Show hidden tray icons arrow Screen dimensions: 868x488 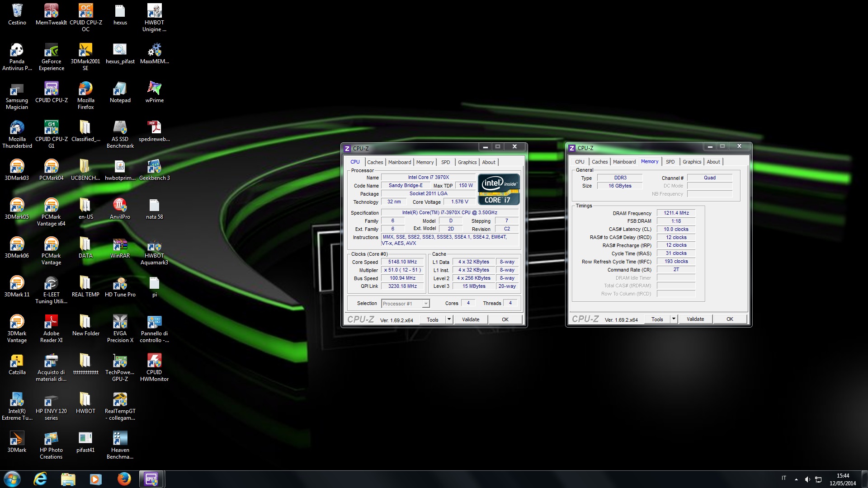pyautogui.click(x=796, y=479)
